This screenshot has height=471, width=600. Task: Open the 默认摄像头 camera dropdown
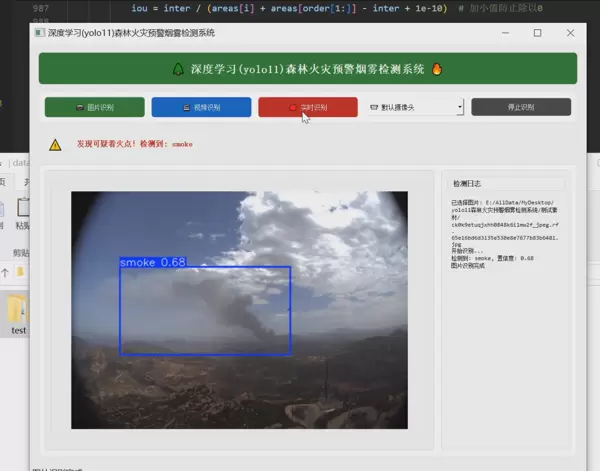click(415, 107)
